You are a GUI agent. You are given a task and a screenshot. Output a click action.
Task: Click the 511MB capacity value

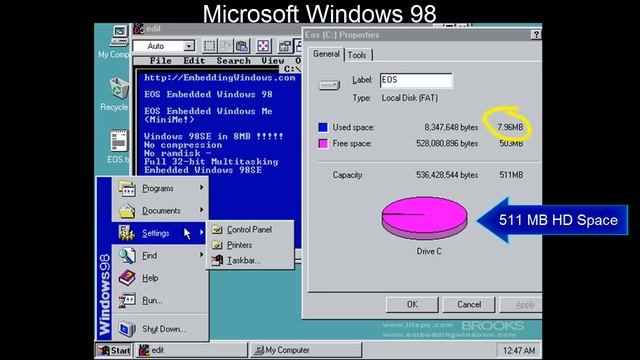(x=511, y=175)
